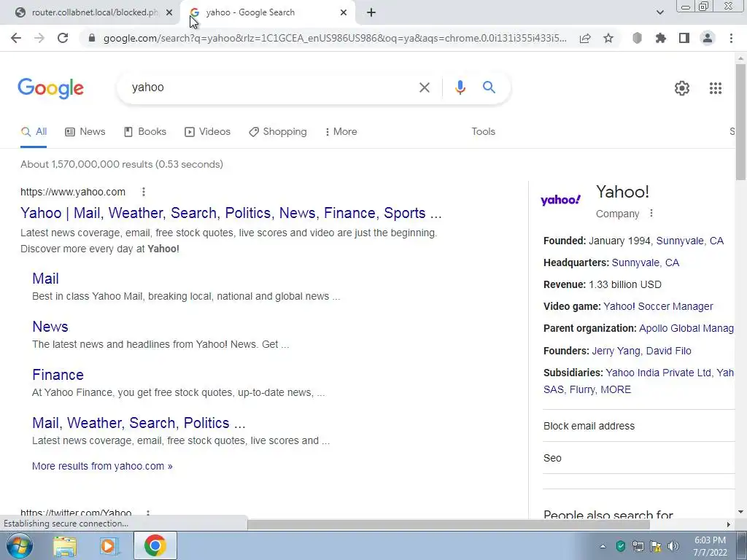Go to the Google logo homepage
Screen dimensions: 747x560
[50, 88]
